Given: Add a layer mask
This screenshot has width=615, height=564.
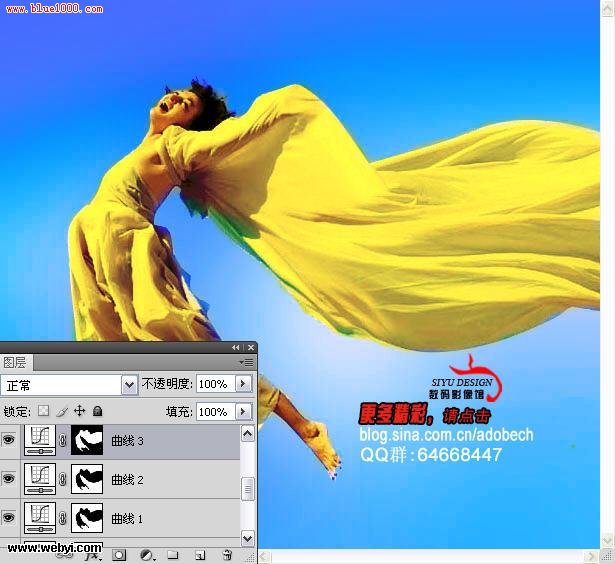Looking at the screenshot, I should (x=119, y=555).
